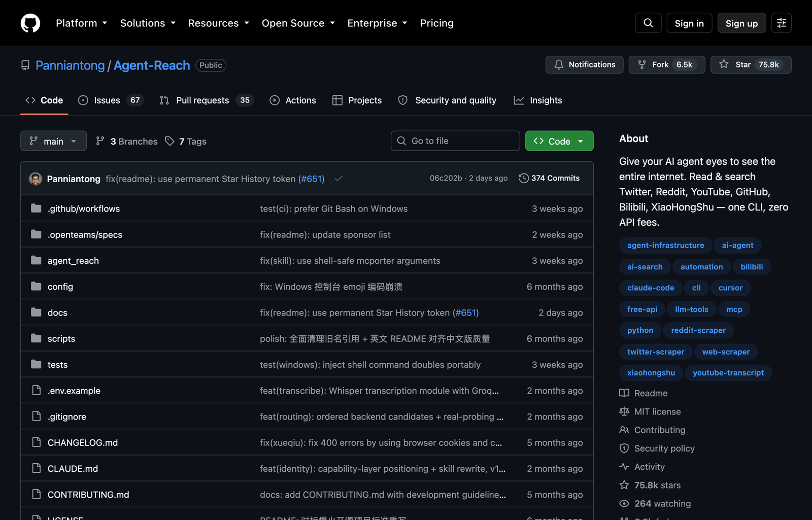Viewport: 812px width, 520px height.
Task: Expand the Solutions menu
Action: [x=148, y=23]
